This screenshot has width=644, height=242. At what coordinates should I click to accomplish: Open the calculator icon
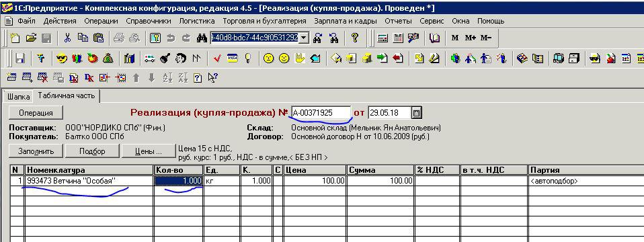pos(383,38)
